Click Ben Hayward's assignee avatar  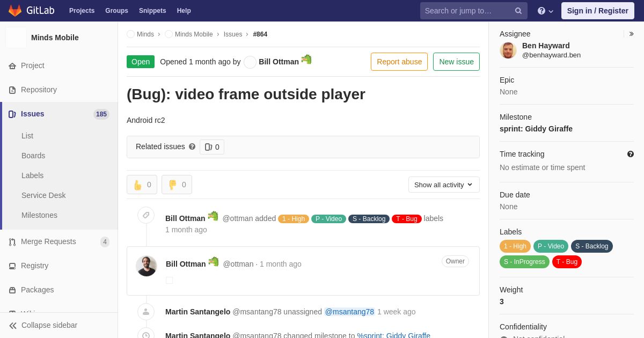508,50
